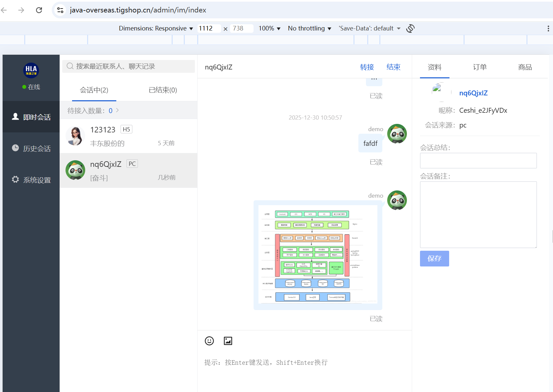Viewport: 553px width, 392px height.
Task: Open site information icon in address bar
Action: pyautogui.click(x=60, y=10)
